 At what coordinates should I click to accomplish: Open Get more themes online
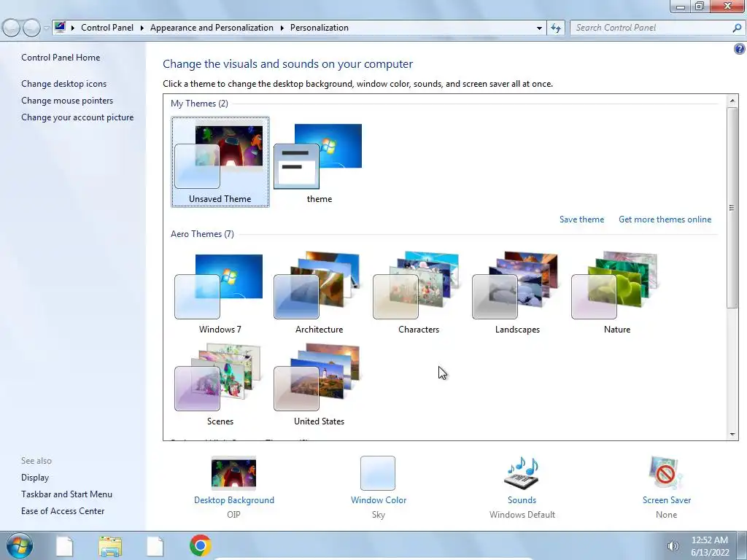tap(665, 219)
